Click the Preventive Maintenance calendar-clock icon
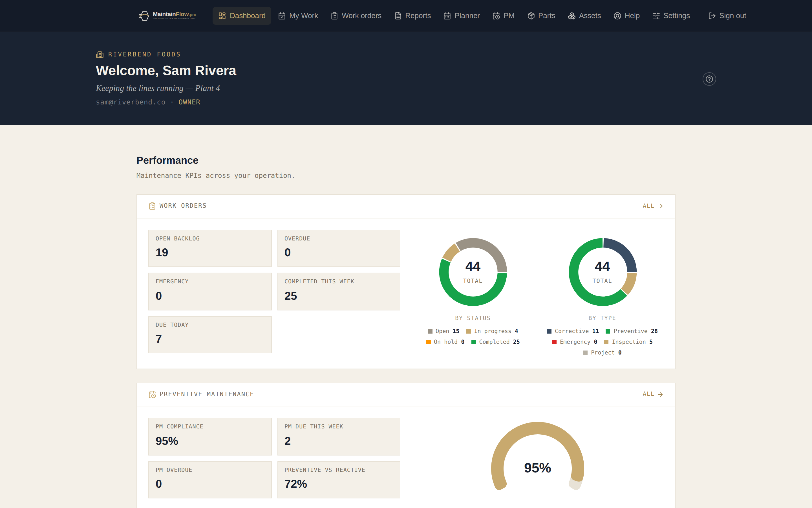 pyautogui.click(x=152, y=395)
